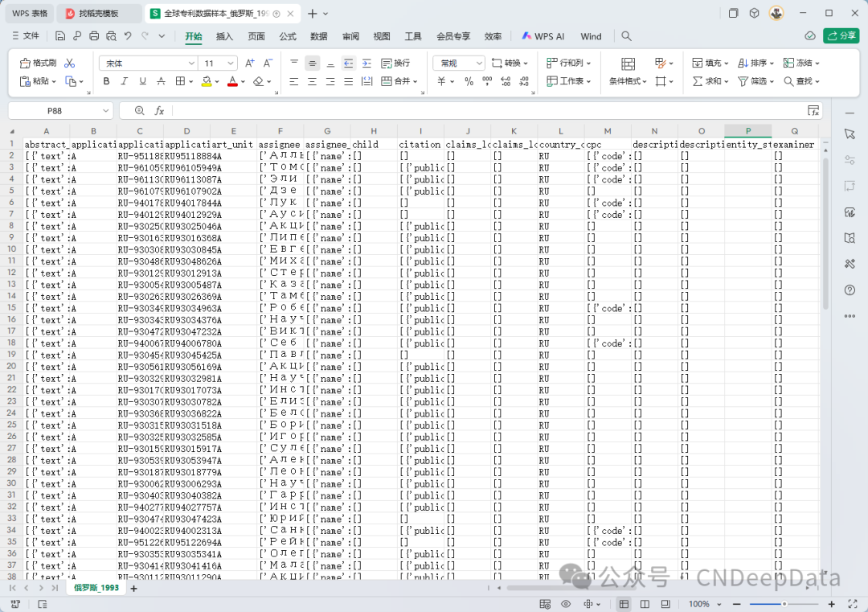
Task: Decrease decimal places icon
Action: [524, 81]
